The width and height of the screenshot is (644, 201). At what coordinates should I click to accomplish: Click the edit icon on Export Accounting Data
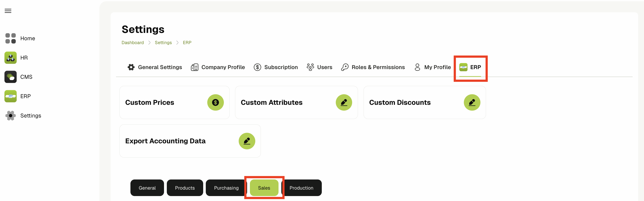pyautogui.click(x=247, y=141)
